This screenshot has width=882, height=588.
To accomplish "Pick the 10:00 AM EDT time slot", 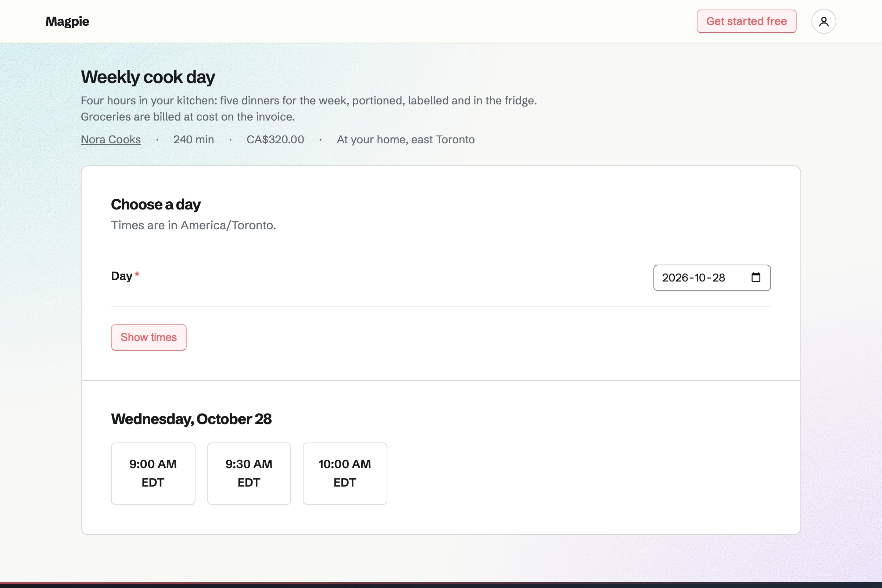I will click(345, 473).
